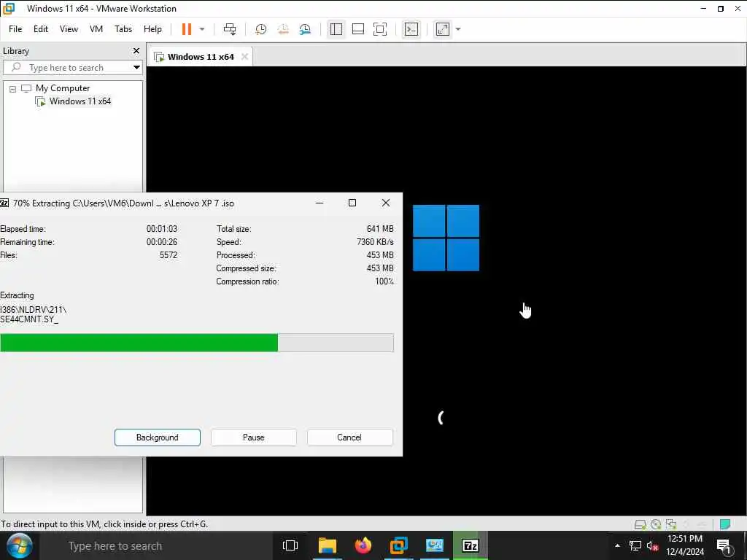Toggle the thumbnail bar view icon
The width and height of the screenshot is (747, 560).
[357, 29]
